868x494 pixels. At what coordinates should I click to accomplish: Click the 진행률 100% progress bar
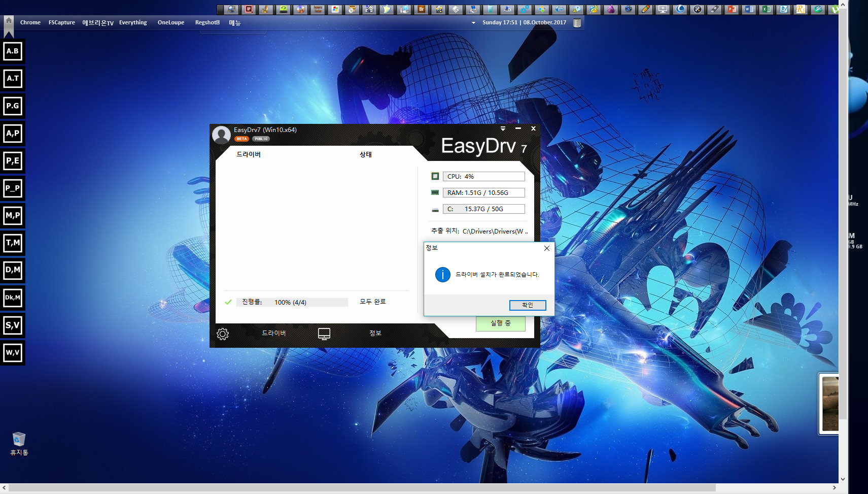(x=292, y=302)
